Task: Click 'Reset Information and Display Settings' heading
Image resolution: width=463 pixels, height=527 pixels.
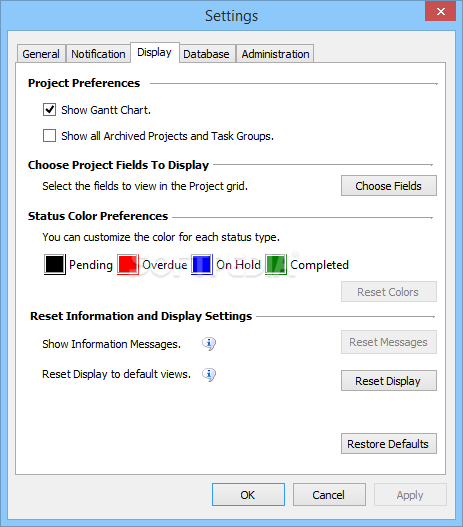Action: coord(141,316)
